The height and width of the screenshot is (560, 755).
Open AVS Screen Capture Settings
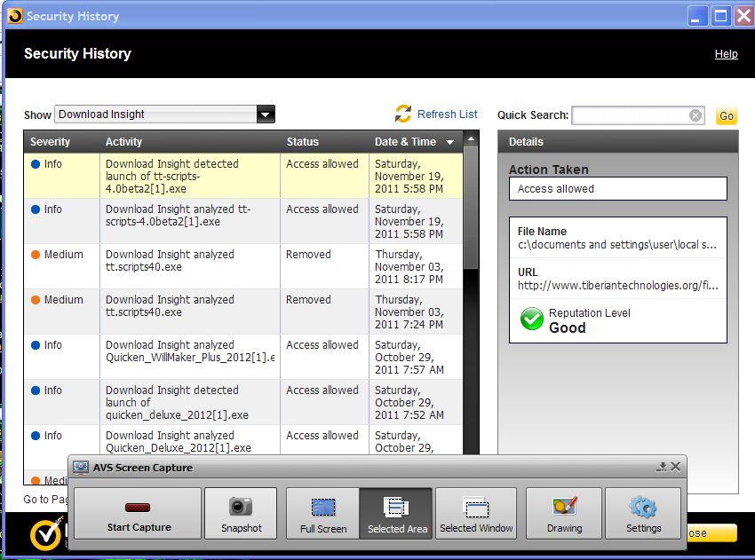[643, 513]
